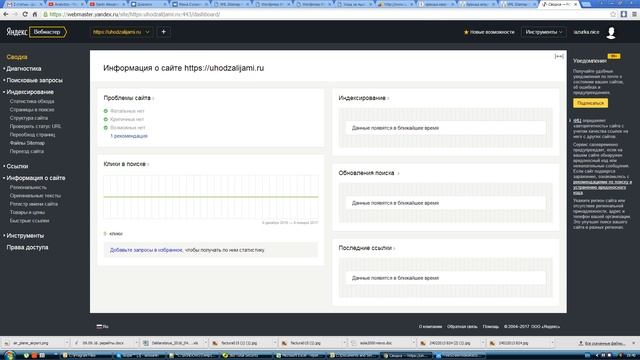Click the Яндекс logo

tap(16, 32)
